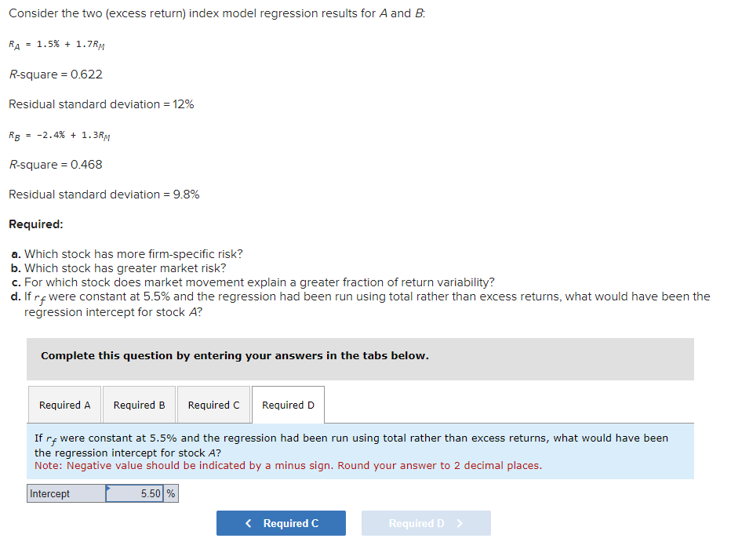Click the Required D navigation button
Viewport: 742px width, 560px height.
click(426, 522)
